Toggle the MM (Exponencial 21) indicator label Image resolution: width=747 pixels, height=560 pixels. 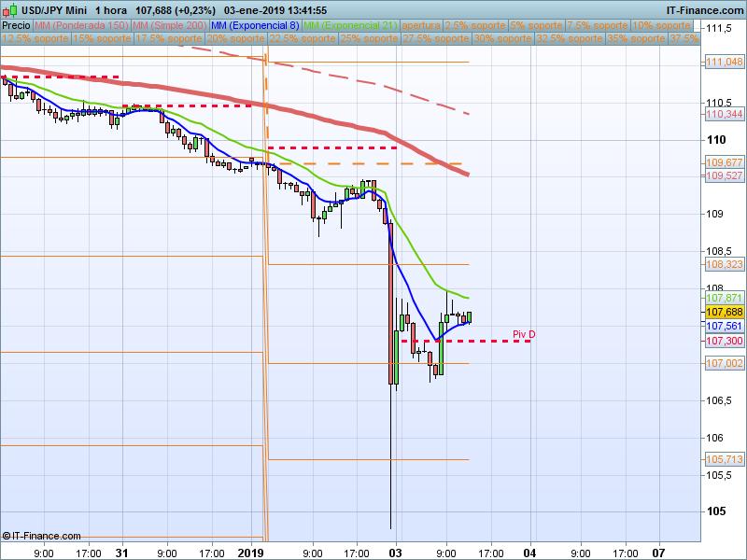point(351,26)
